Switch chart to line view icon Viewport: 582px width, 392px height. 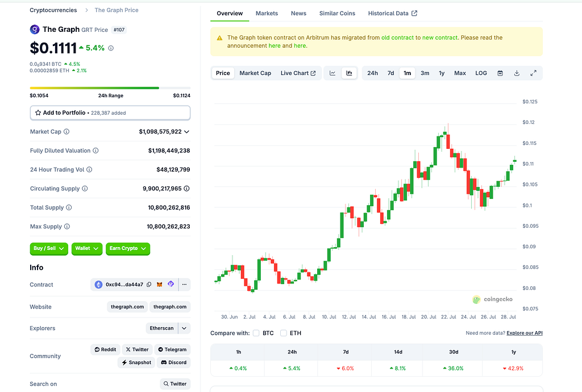tap(332, 73)
